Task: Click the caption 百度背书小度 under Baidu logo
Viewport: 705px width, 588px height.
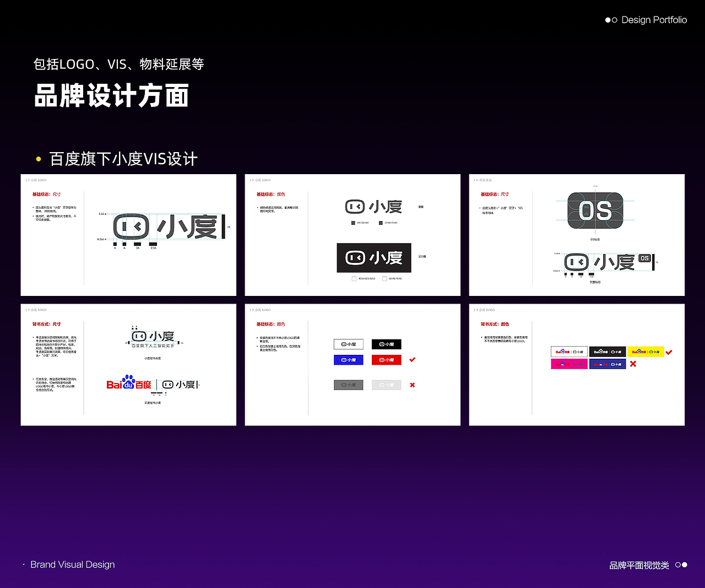Action: pyautogui.click(x=153, y=403)
